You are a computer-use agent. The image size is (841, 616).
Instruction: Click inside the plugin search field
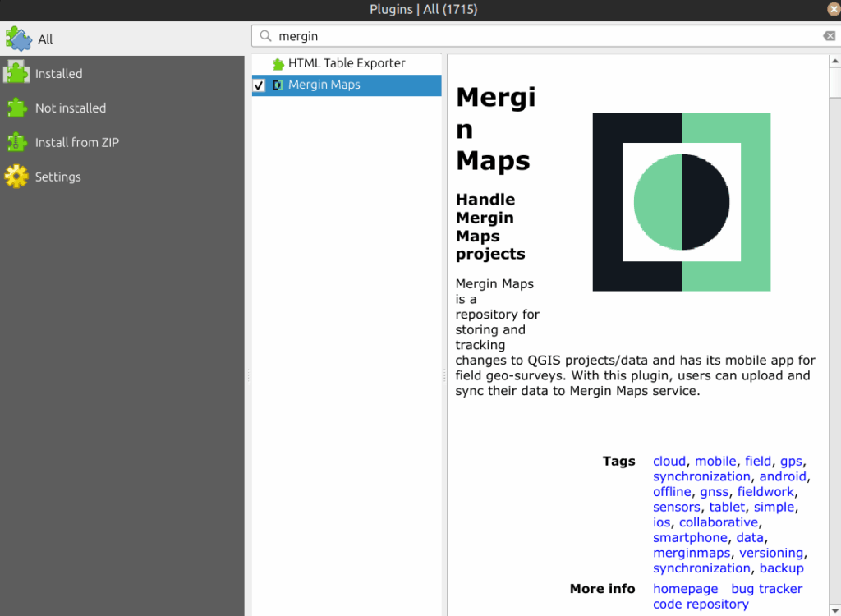(546, 36)
